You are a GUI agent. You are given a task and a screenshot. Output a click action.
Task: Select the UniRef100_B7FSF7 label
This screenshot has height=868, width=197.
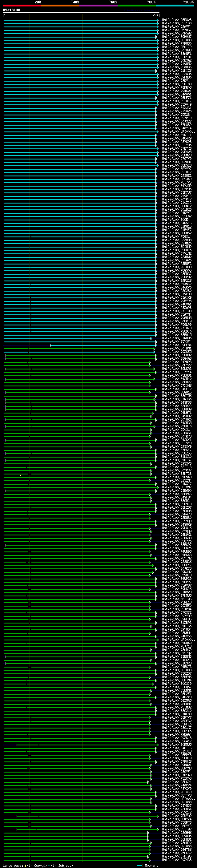pyautogui.click(x=176, y=450)
